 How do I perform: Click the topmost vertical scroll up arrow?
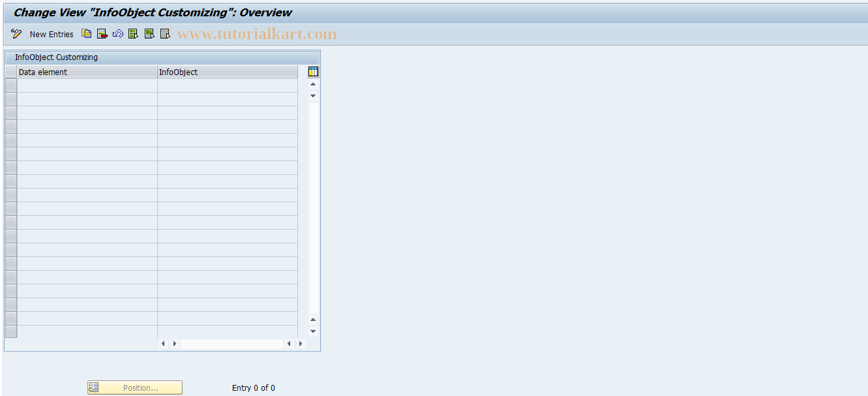313,84
